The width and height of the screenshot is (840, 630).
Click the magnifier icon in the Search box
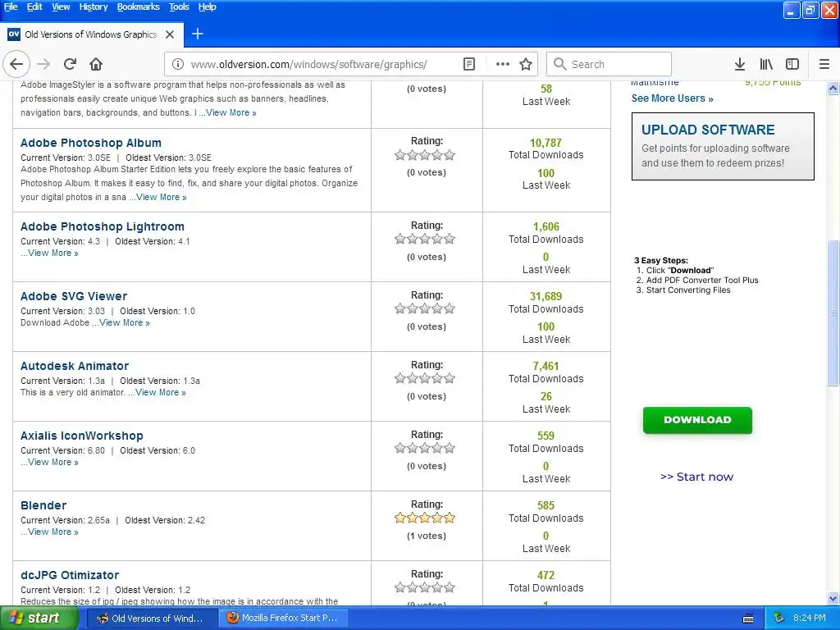tap(559, 64)
